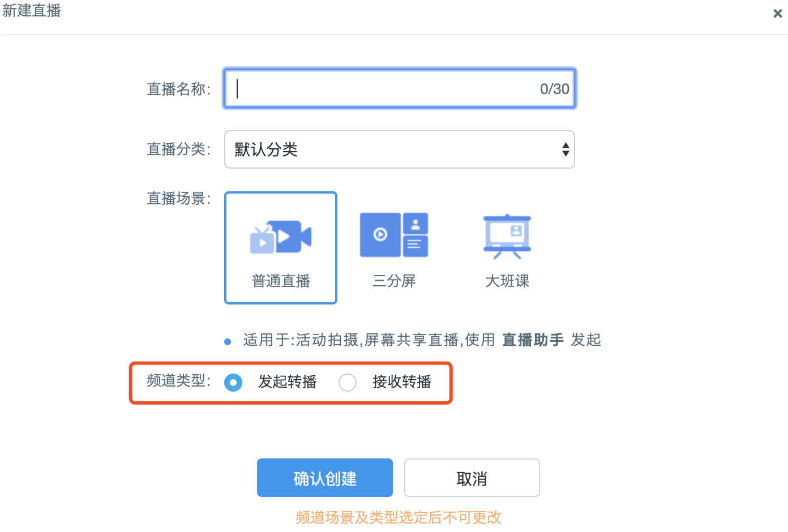The width and height of the screenshot is (788, 532).
Task: Select the 普通直播 camera icon
Action: point(281,237)
